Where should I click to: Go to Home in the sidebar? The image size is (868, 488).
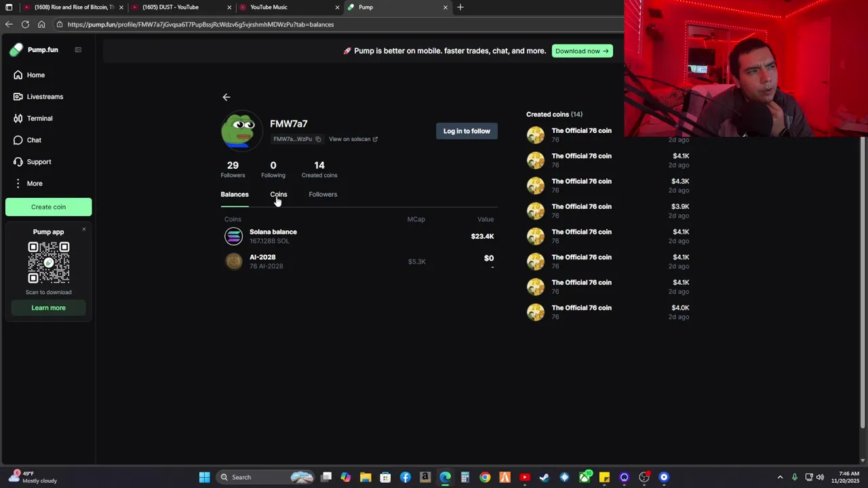[x=29, y=75]
